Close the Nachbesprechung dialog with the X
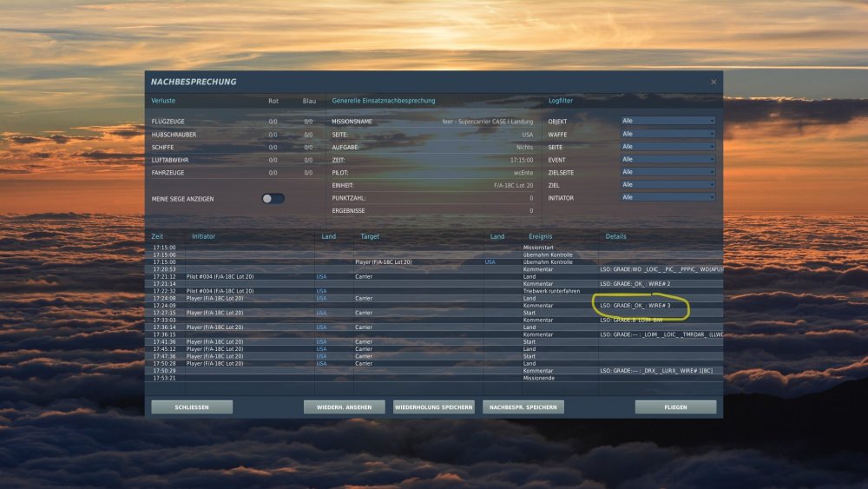 713,83
